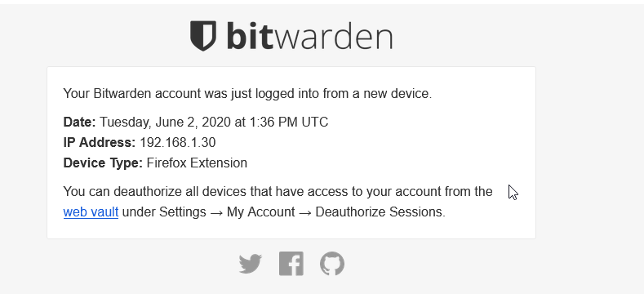Click the first arrow after Settings
Screen dimensions: 644x294
point(216,213)
